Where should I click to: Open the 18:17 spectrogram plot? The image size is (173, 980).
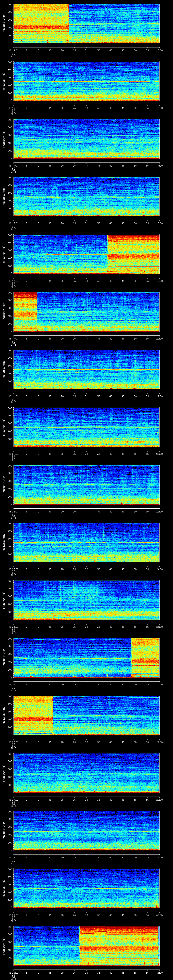86,196
